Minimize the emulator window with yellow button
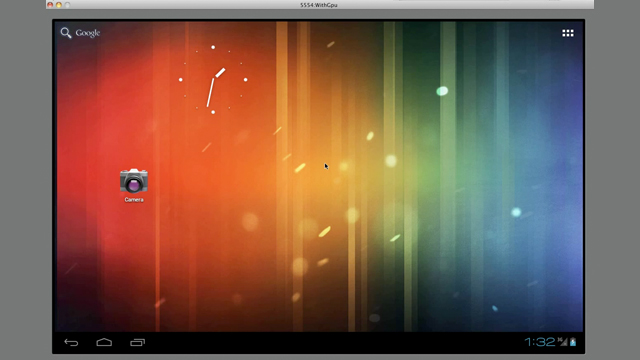The image size is (640, 360). click(59, 5)
